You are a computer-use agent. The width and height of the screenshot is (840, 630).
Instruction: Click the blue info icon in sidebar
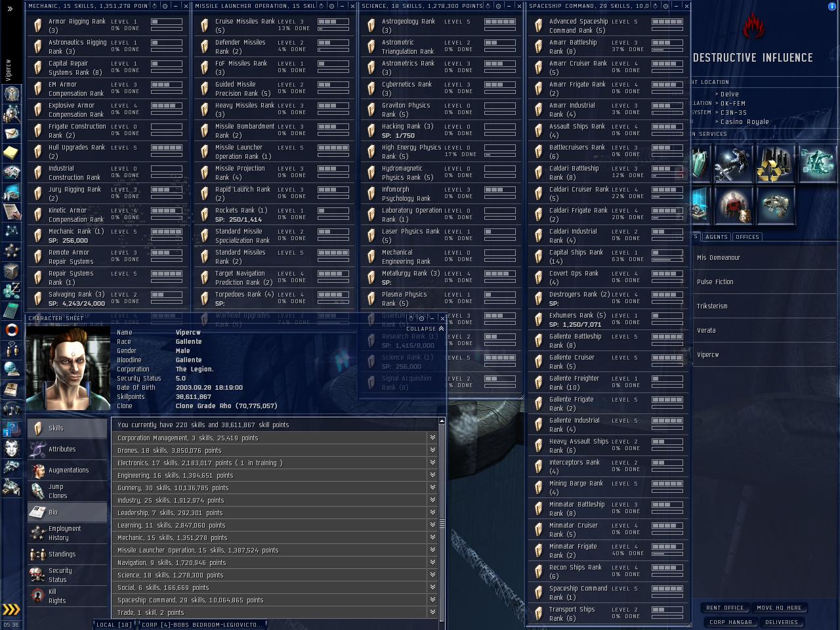point(12,429)
